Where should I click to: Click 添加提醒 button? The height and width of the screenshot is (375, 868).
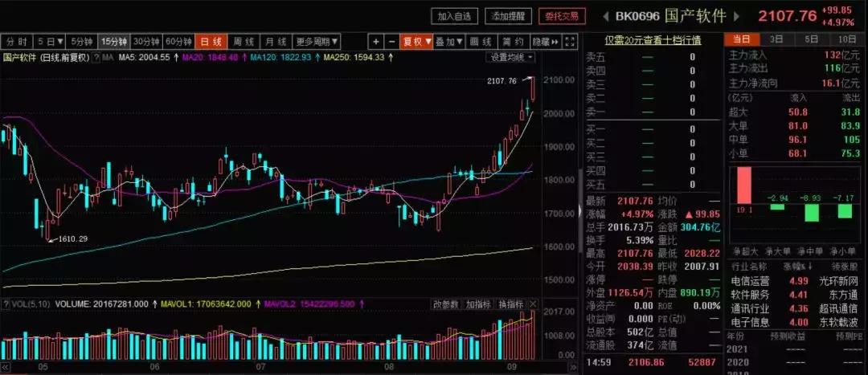click(x=508, y=16)
